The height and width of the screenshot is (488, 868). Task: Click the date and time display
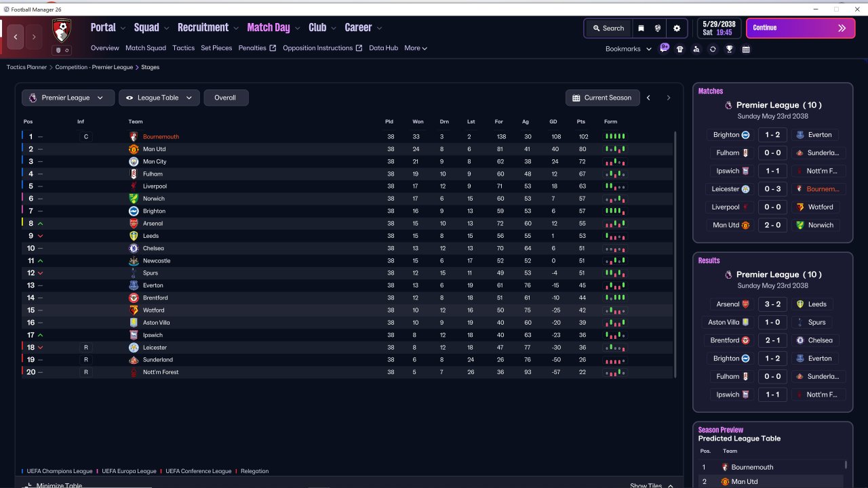point(720,28)
